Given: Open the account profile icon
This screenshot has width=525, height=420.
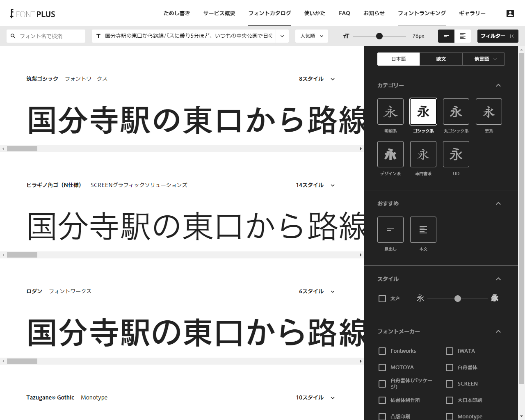Looking at the screenshot, I should (x=510, y=13).
